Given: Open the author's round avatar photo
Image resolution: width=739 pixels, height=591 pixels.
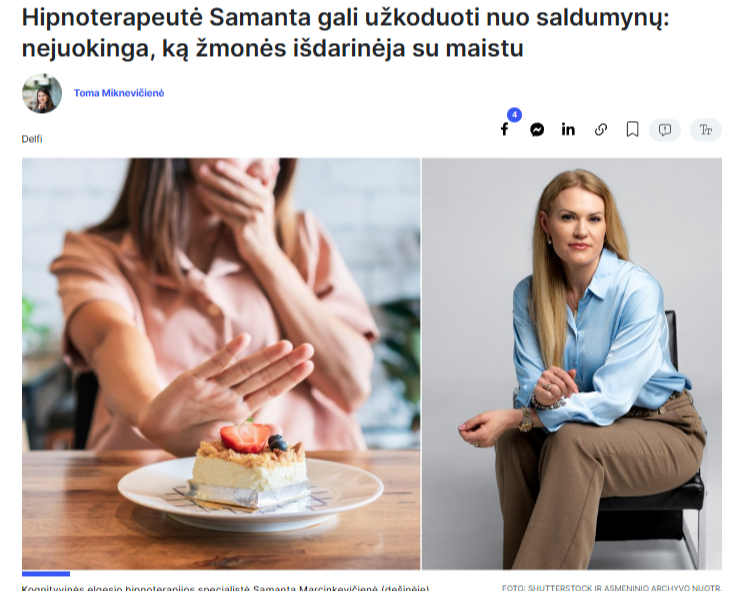Looking at the screenshot, I should coord(42,93).
